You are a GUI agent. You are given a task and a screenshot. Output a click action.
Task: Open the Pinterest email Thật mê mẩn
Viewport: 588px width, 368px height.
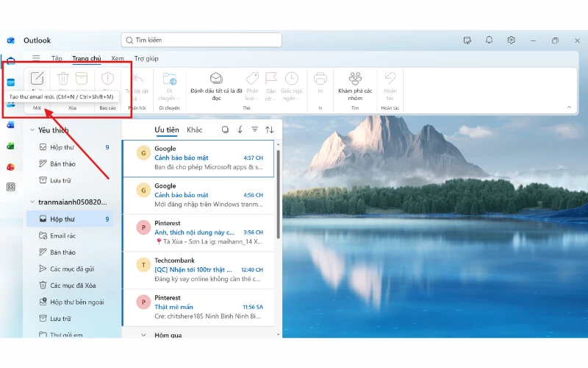[x=198, y=307]
